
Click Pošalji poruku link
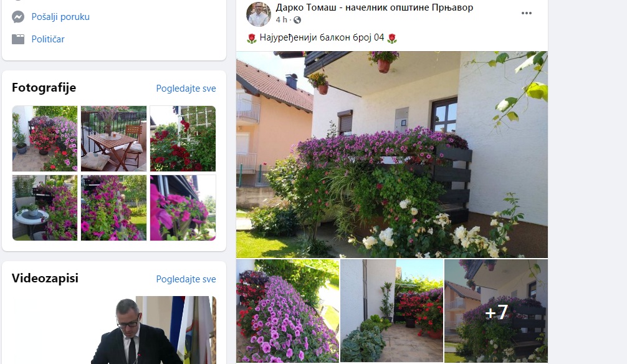[x=60, y=17]
